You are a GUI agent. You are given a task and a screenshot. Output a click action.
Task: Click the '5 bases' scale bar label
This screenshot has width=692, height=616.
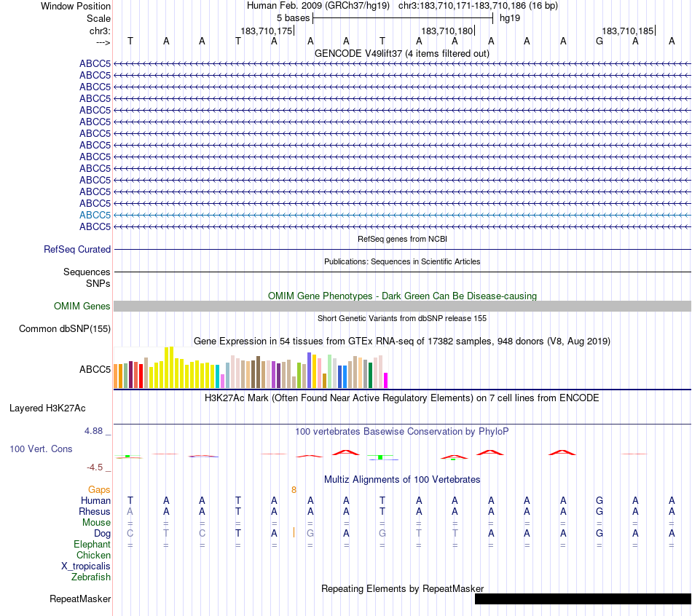tap(294, 18)
